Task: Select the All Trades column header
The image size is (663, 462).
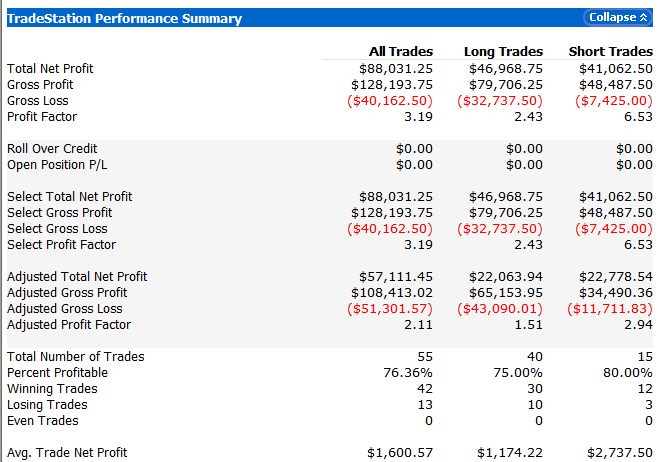Action: [401, 51]
